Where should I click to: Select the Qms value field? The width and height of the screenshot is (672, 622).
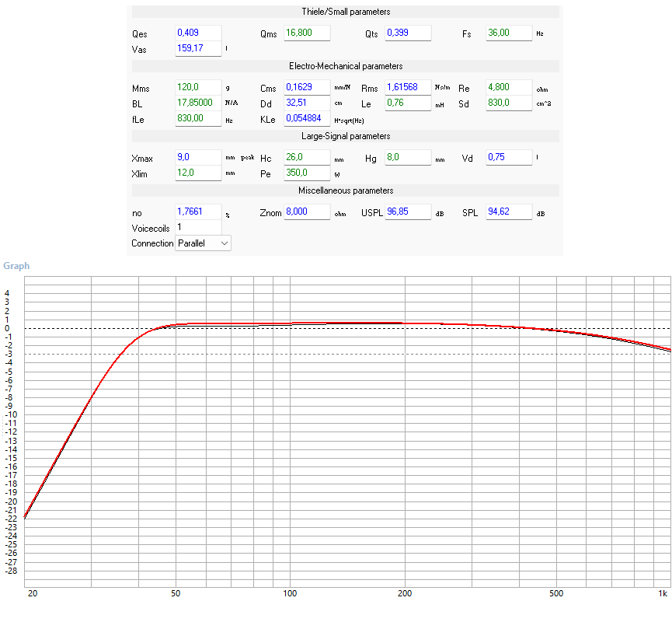coord(306,33)
